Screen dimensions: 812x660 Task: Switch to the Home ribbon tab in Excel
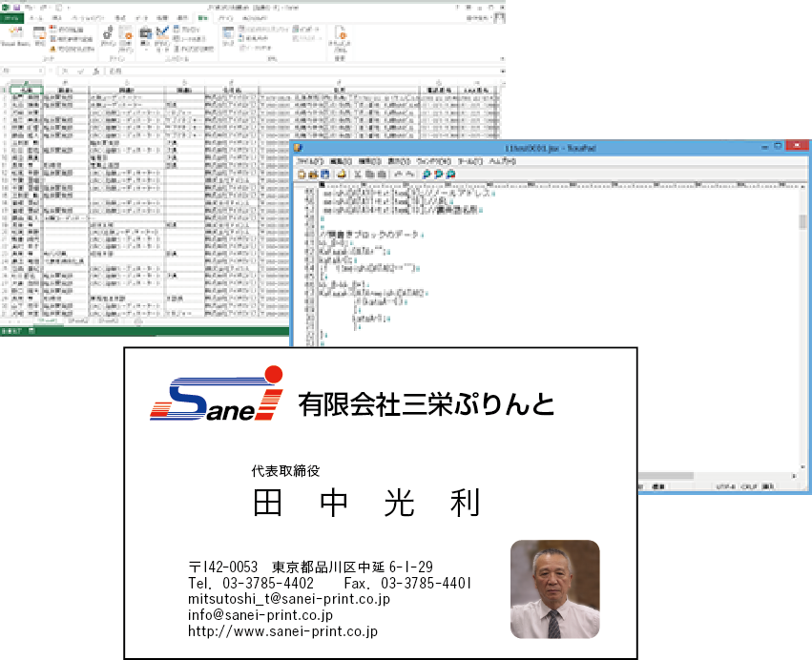tap(36, 18)
